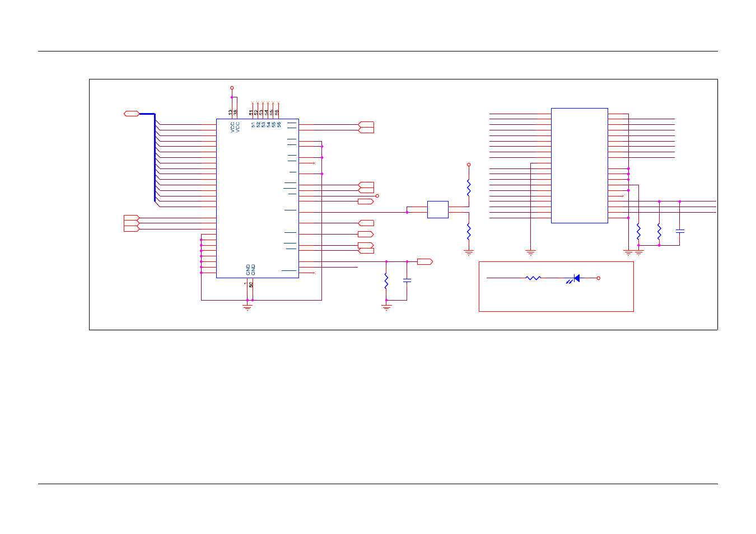Screen dimensions: 756x534
Task: Click the ground symbol below the pull-down resistor
Action: click(x=469, y=253)
